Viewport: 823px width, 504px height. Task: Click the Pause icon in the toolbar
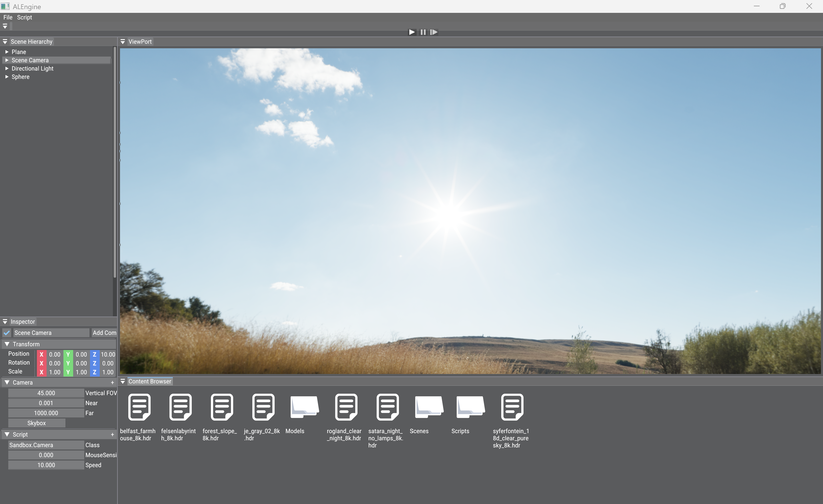click(423, 32)
